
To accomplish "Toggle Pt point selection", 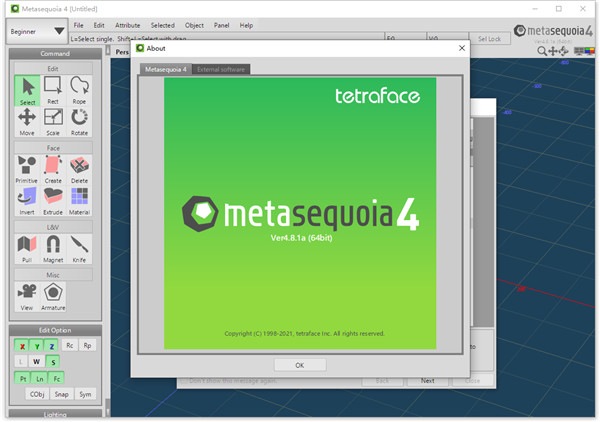I will [23, 378].
